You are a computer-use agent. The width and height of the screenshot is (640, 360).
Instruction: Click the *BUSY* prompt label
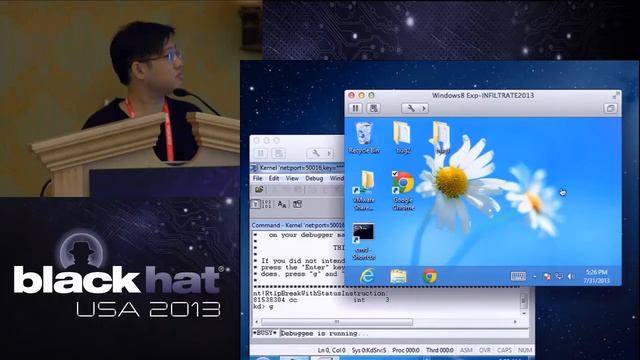pos(265,333)
